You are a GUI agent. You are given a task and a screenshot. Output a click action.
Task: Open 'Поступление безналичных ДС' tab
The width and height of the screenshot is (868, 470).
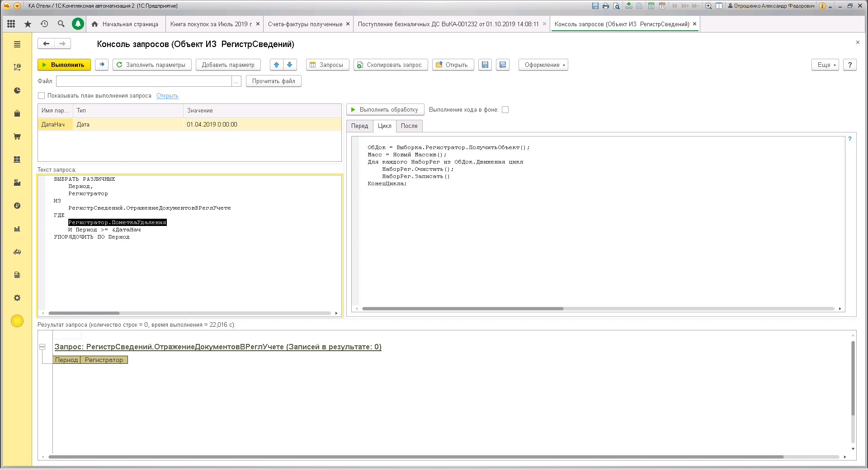448,24
